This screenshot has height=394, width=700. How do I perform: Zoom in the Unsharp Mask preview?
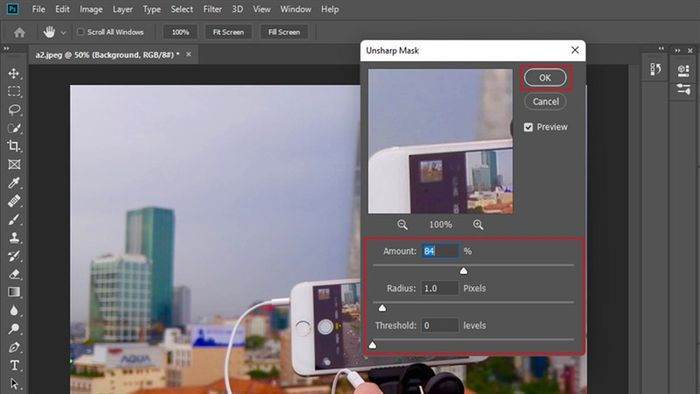(x=478, y=225)
